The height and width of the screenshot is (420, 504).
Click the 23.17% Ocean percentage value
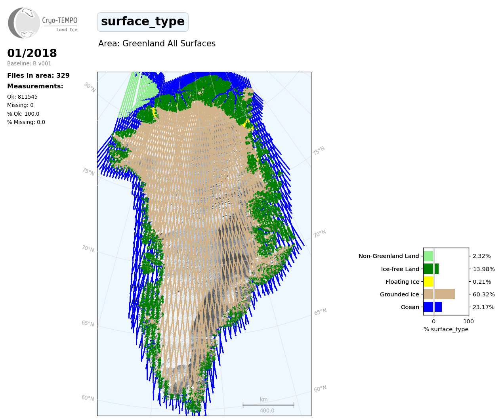[483, 307]
